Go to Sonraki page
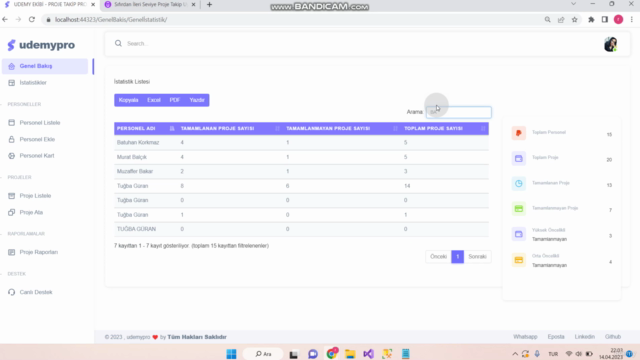This screenshot has width=640, height=360. click(x=477, y=257)
